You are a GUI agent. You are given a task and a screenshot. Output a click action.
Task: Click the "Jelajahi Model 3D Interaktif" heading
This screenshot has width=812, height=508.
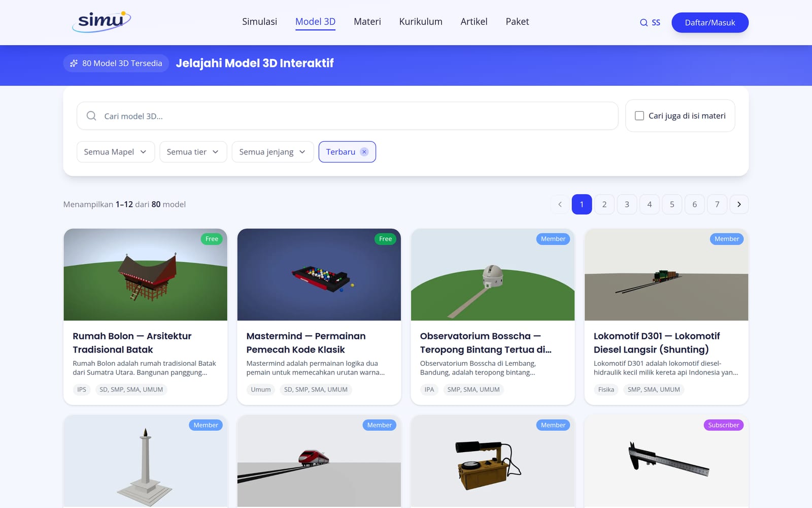pyautogui.click(x=255, y=63)
